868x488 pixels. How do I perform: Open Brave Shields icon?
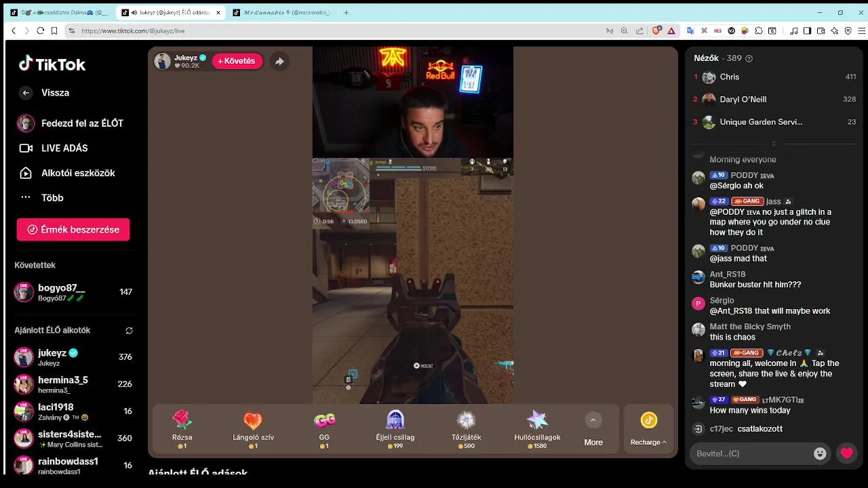click(656, 30)
